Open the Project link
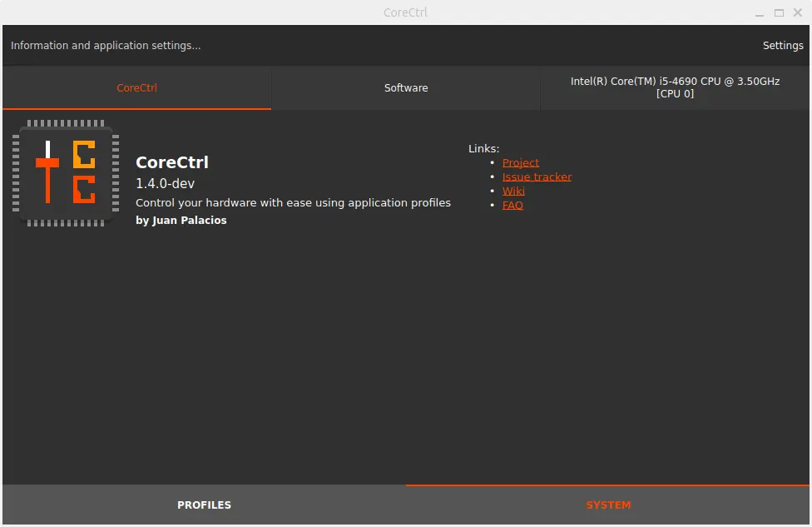The image size is (812, 527). 521,163
